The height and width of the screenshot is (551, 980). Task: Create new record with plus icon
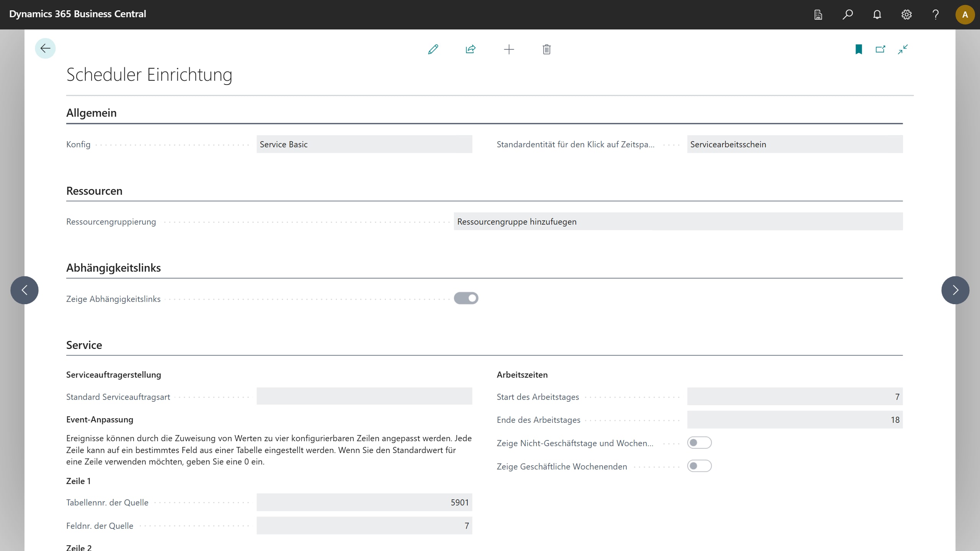coord(509,49)
